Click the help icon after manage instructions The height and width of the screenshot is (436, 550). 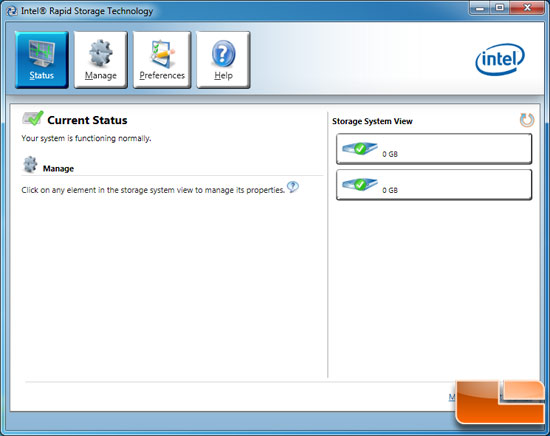pos(293,187)
